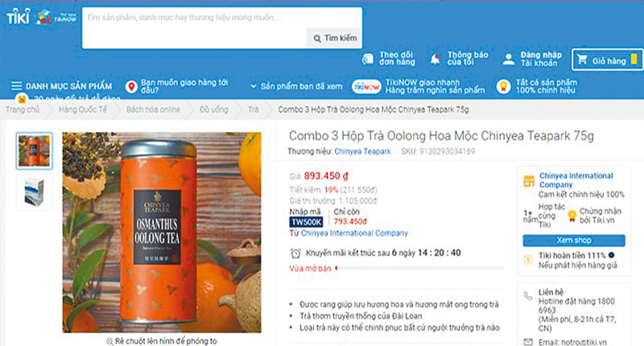This screenshot has width=644, height=346.
Task: Click the info dot beside Tiki hoàn tiền 111%
Action: [612, 255]
